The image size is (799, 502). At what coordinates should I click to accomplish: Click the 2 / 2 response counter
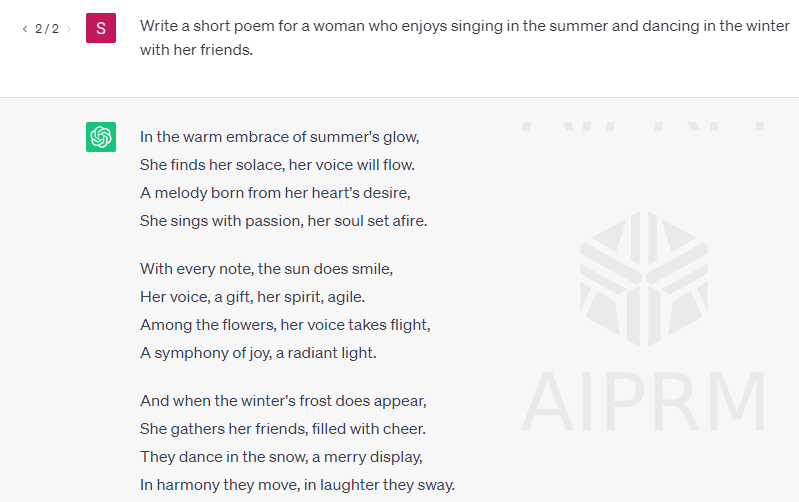pos(47,29)
